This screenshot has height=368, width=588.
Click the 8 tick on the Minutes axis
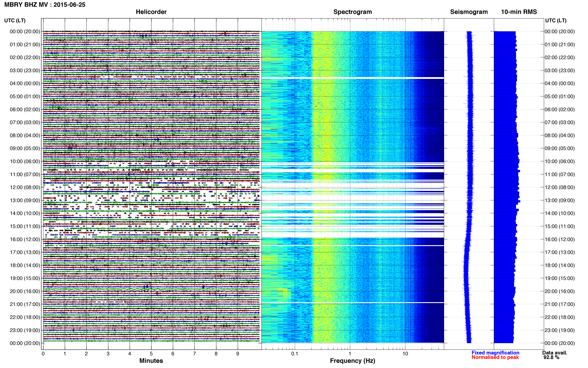coord(216,354)
